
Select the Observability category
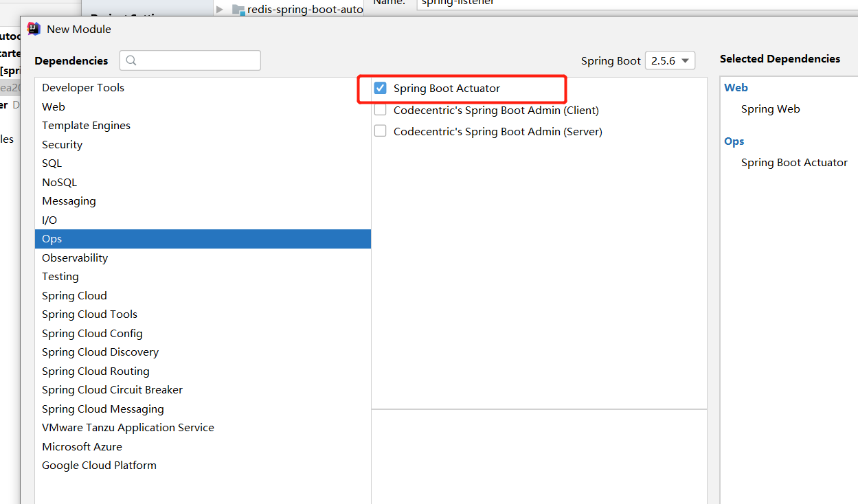pos(203,257)
